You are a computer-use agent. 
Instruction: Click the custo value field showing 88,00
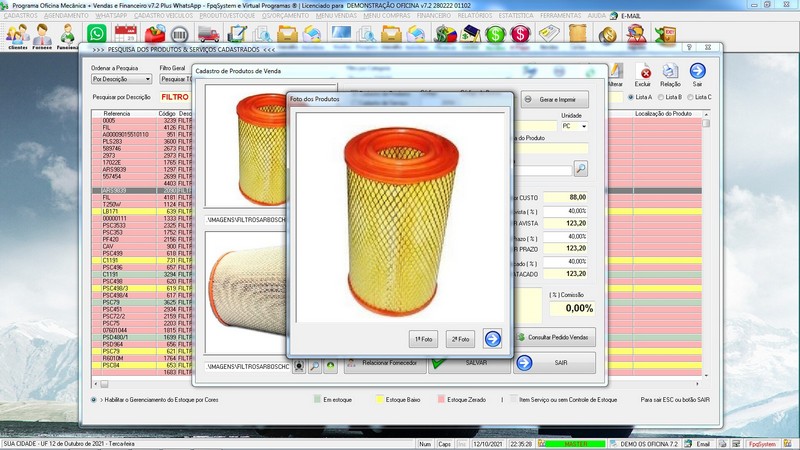565,197
